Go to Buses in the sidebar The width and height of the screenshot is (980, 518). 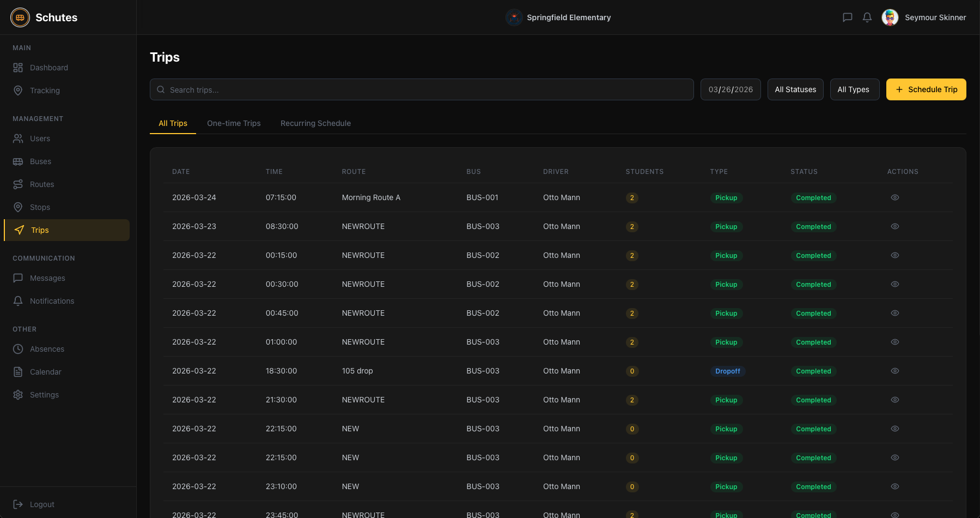[40, 161]
